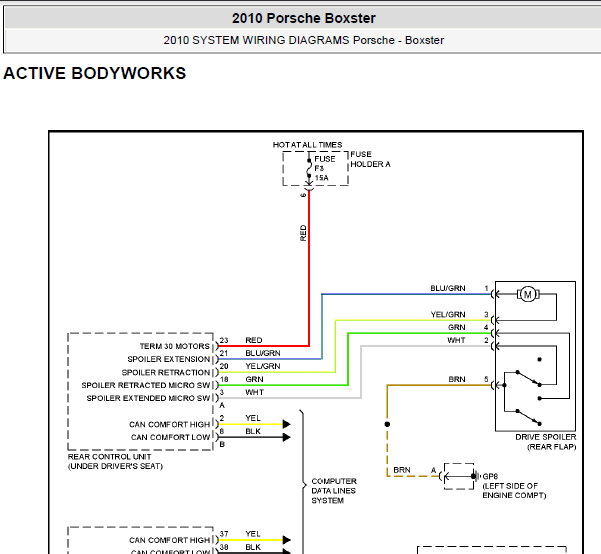Click the "BLU/GRN" label beside pin 21
This screenshot has height=554, width=601.
(x=263, y=353)
